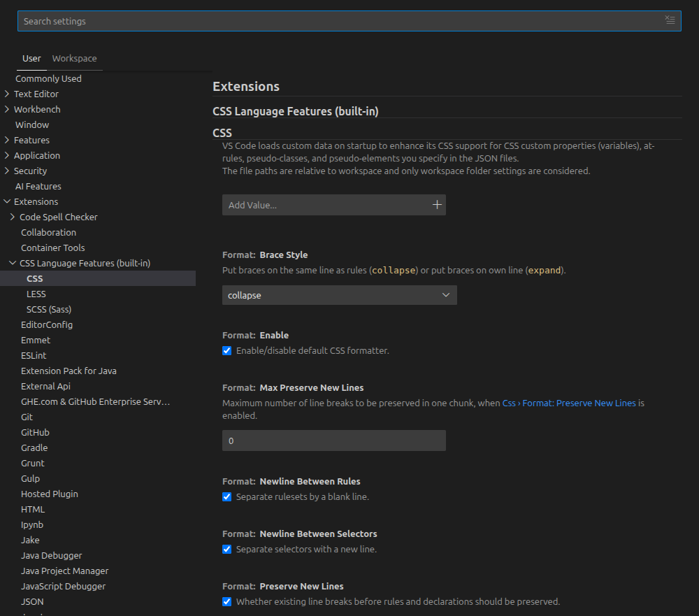
Task: Expand the Code Spell Checker node
Action: (x=13, y=217)
